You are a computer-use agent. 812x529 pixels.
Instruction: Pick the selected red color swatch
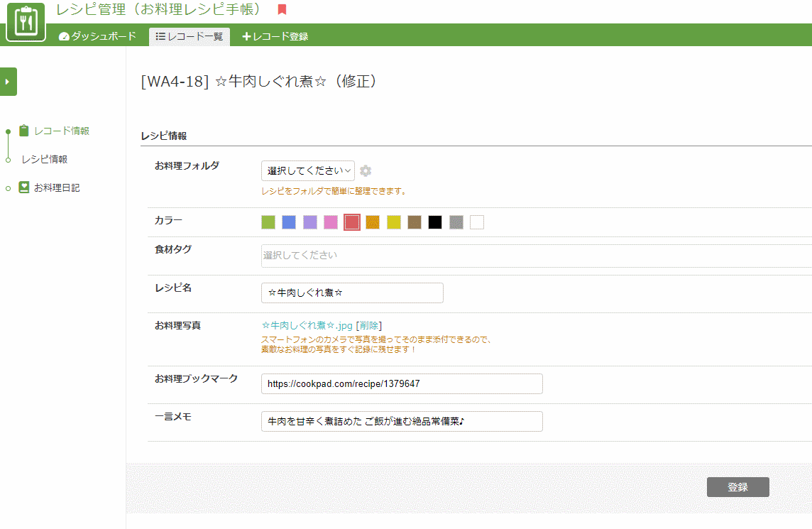click(x=351, y=222)
